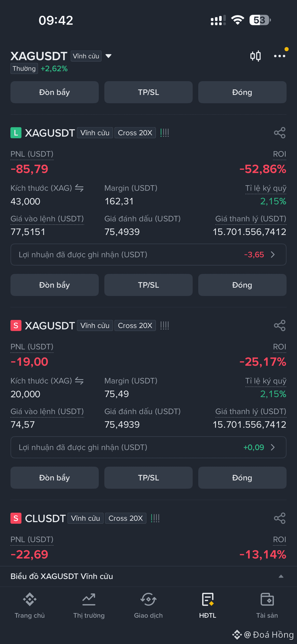Share the XAGUSDT short position
Viewport: 297px width, 644px height.
tap(280, 325)
